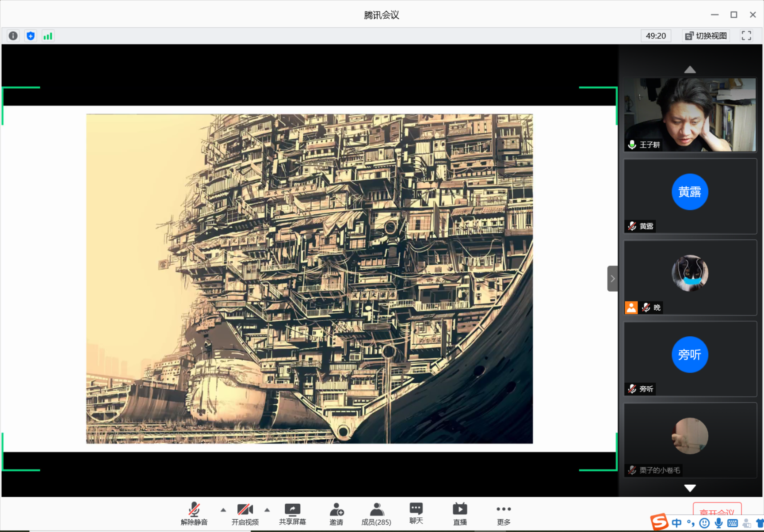The height and width of the screenshot is (532, 764).
Task: Click Switch View (切换视图) button
Action: 706,36
